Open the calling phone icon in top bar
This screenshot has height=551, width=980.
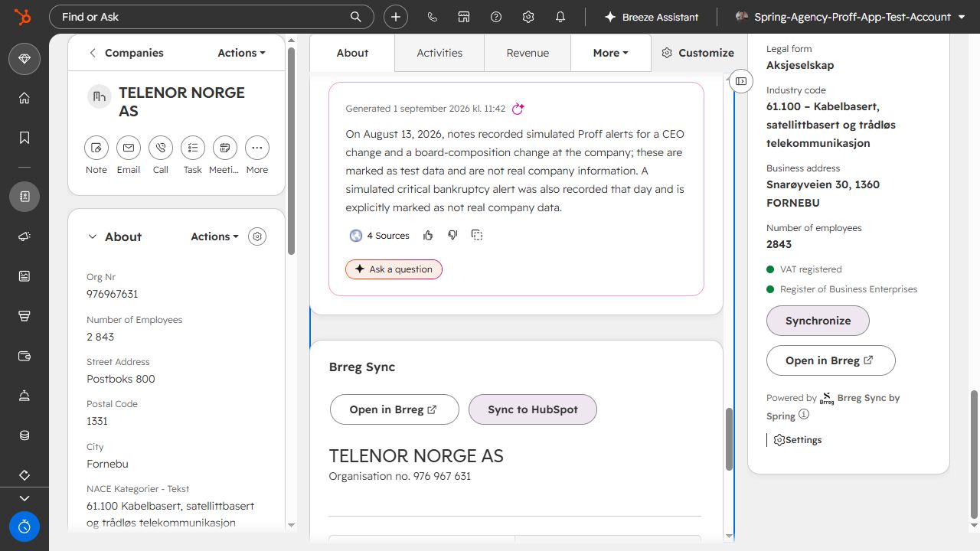coord(432,17)
